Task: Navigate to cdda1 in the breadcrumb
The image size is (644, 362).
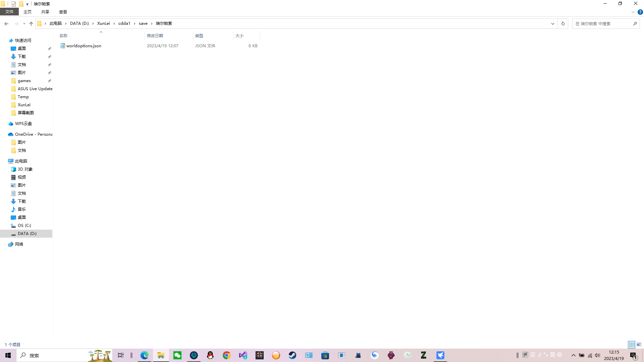Action: (x=124, y=23)
